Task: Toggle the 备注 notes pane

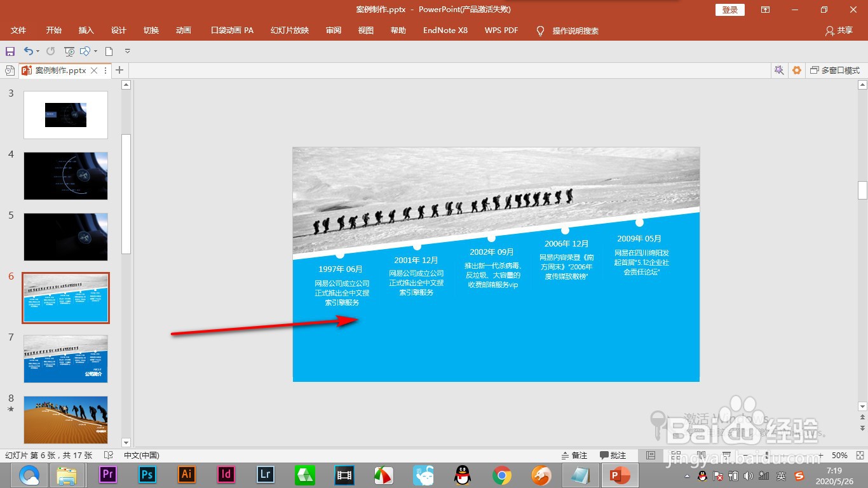Action: 574,456
